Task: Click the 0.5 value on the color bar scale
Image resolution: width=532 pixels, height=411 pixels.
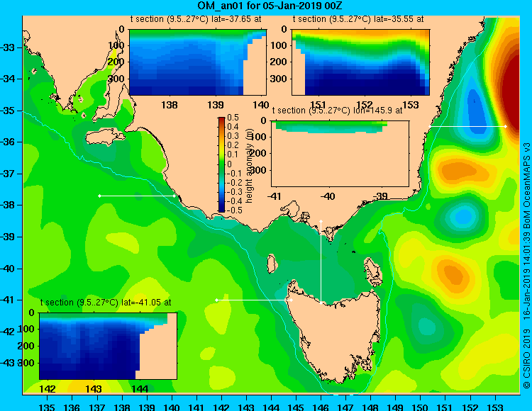Action: 233,118
